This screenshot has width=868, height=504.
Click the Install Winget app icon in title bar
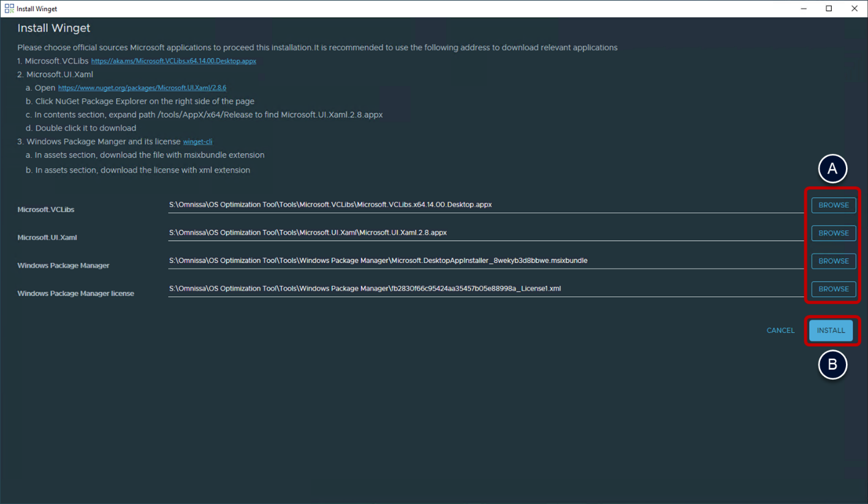click(9, 9)
